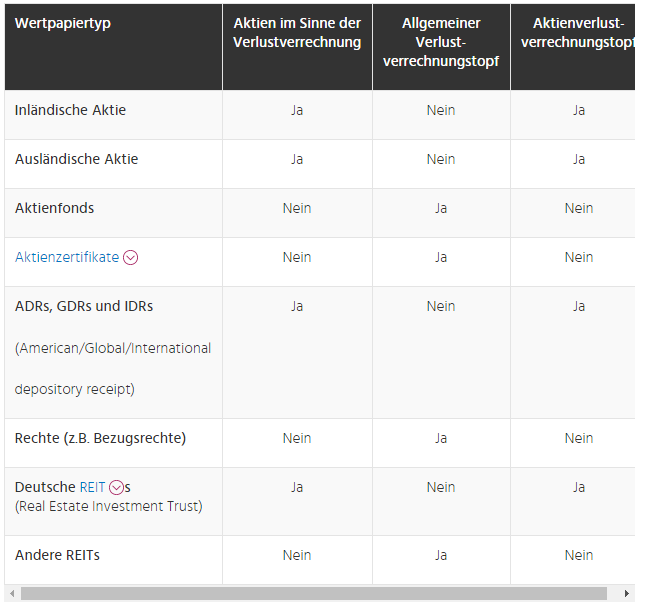This screenshot has height=612, width=662.
Task: Click the left arrow of horizontal scrollbar
Action: tap(11, 593)
